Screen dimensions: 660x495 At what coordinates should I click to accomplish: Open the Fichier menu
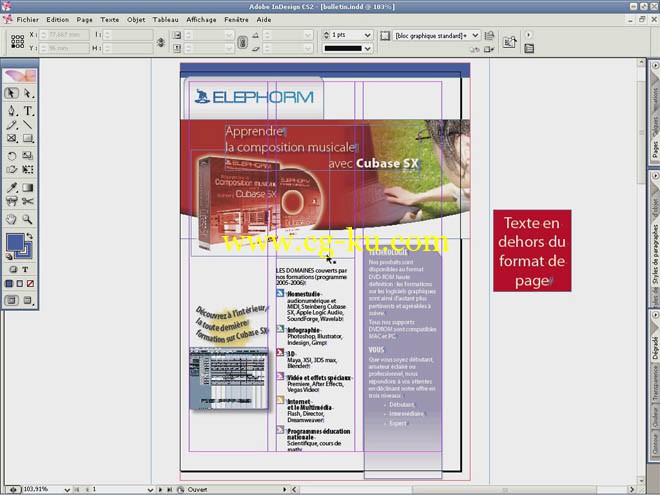pos(27,20)
